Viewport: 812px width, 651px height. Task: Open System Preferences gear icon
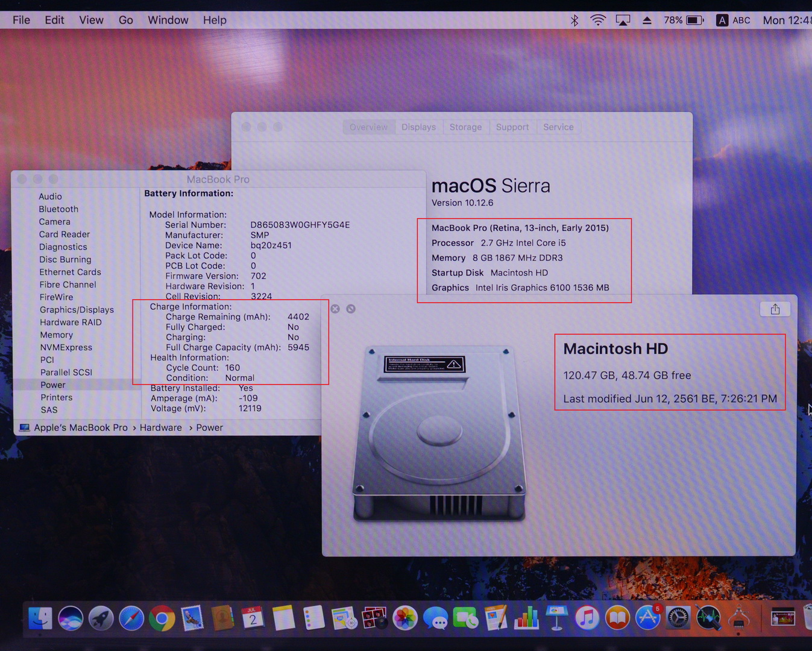tap(678, 618)
